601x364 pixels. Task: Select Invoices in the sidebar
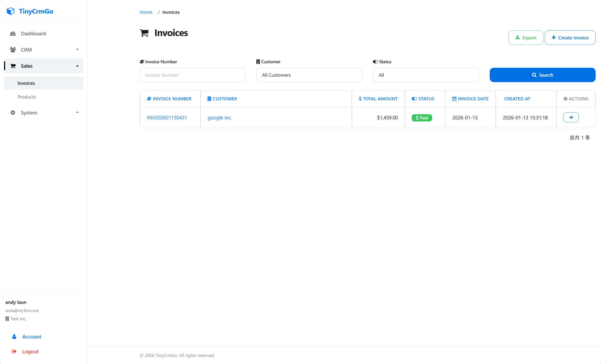(x=26, y=83)
